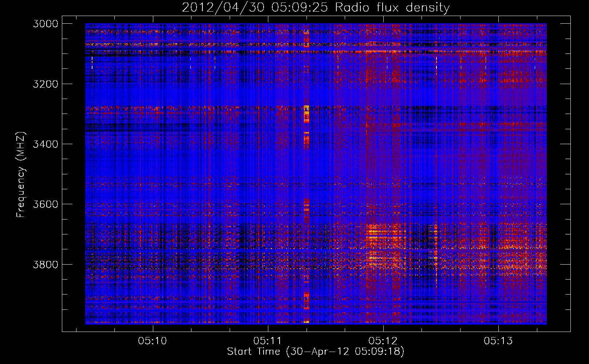589x364 pixels.
Task: Click the 05:13 time tick label
Action: coord(498,341)
